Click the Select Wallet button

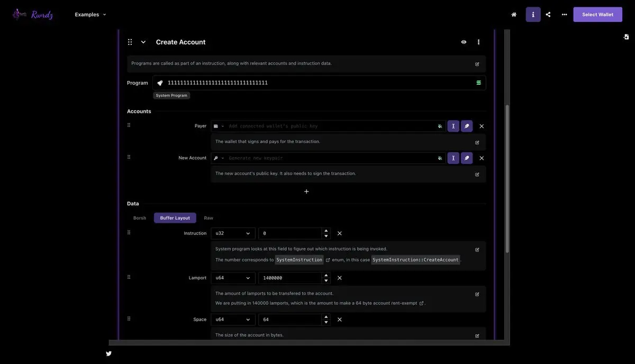(x=597, y=14)
